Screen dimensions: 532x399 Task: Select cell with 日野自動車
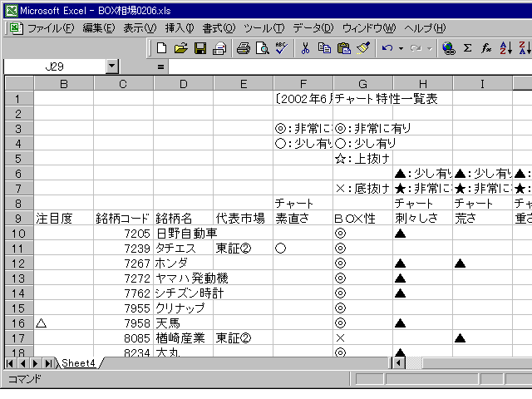click(184, 234)
